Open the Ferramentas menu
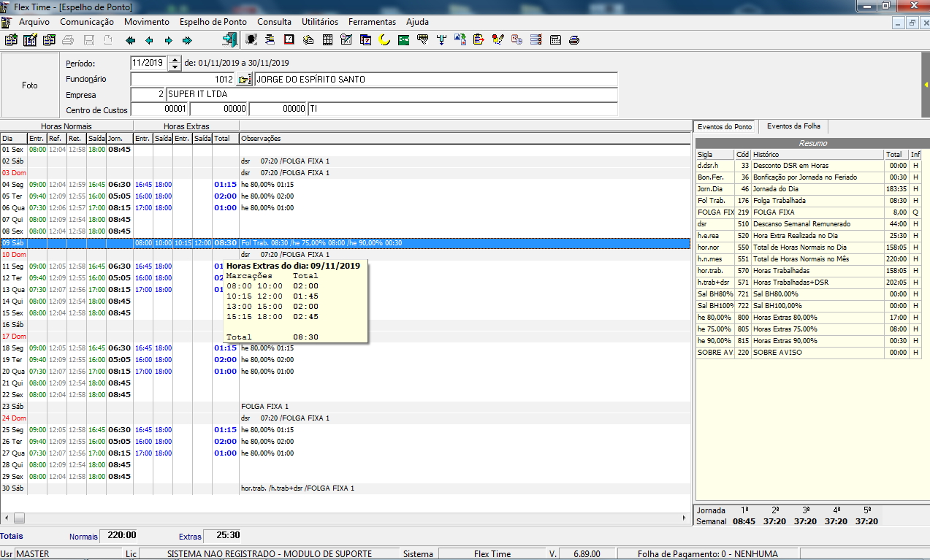 click(372, 22)
